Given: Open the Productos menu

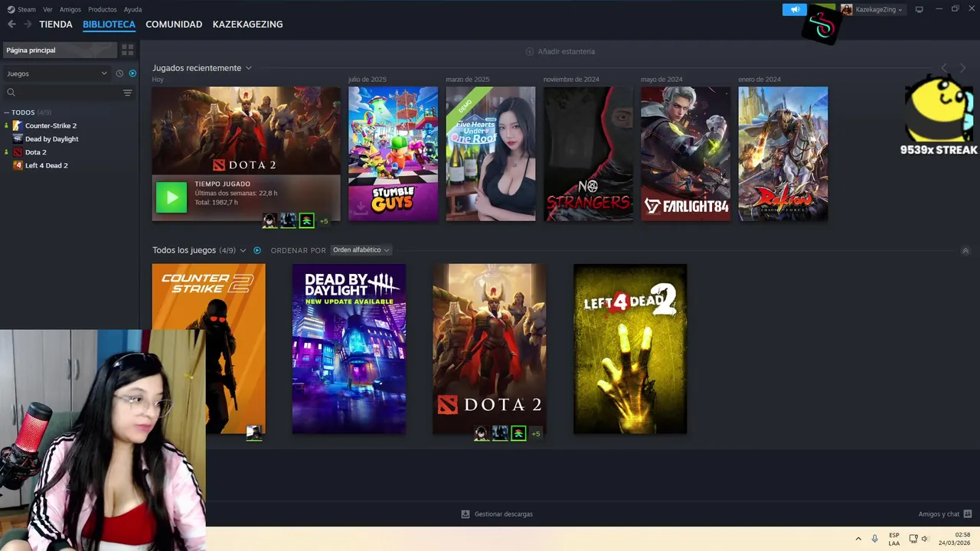Looking at the screenshot, I should coord(103,9).
